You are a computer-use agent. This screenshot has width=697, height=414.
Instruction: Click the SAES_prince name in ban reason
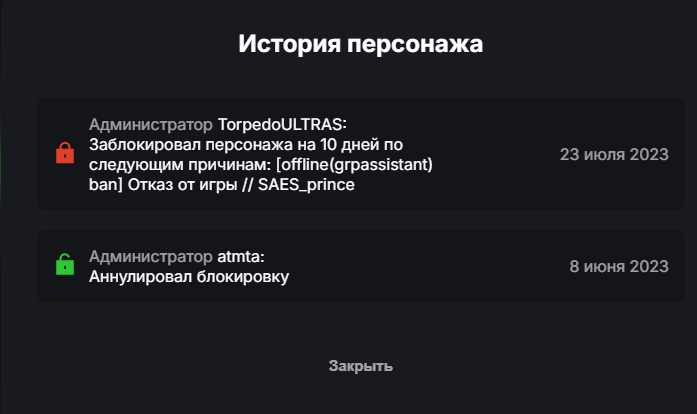click(x=306, y=185)
